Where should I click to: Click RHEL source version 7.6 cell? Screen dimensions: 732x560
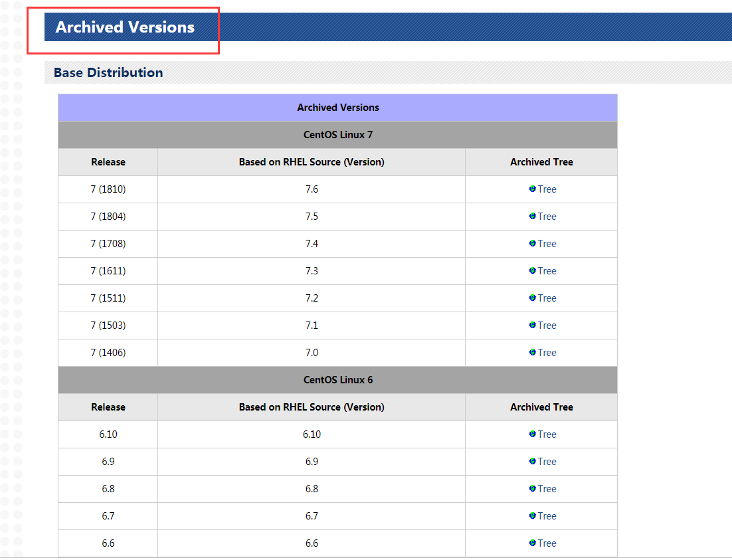[x=312, y=189]
